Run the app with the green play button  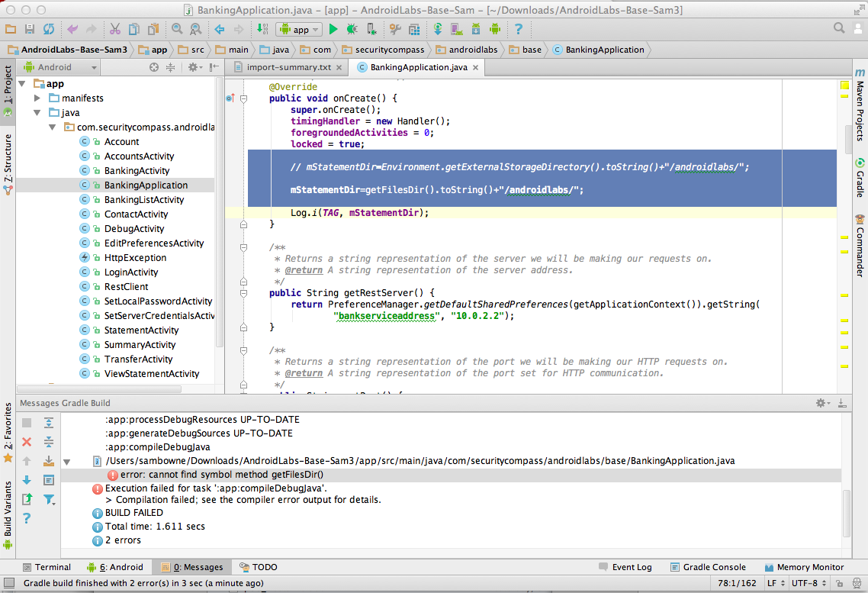333,29
